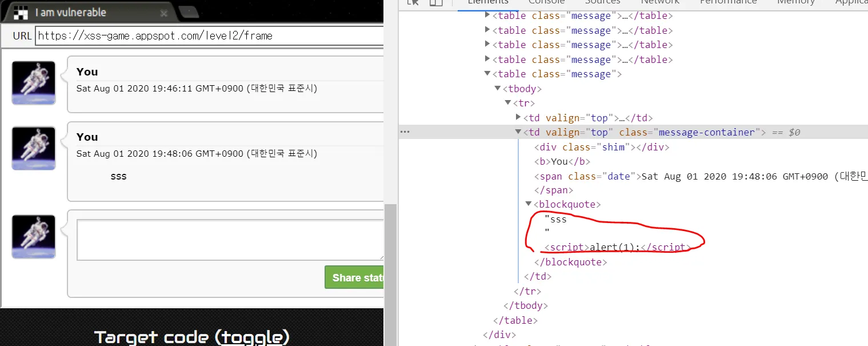Image resolution: width=868 pixels, height=346 pixels.
Task: Click the URL field with xss-game.appspot.com address
Action: coord(209,35)
